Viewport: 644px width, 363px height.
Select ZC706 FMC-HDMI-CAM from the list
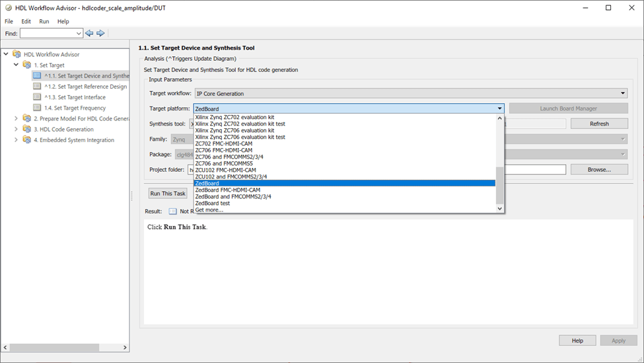tap(345, 150)
